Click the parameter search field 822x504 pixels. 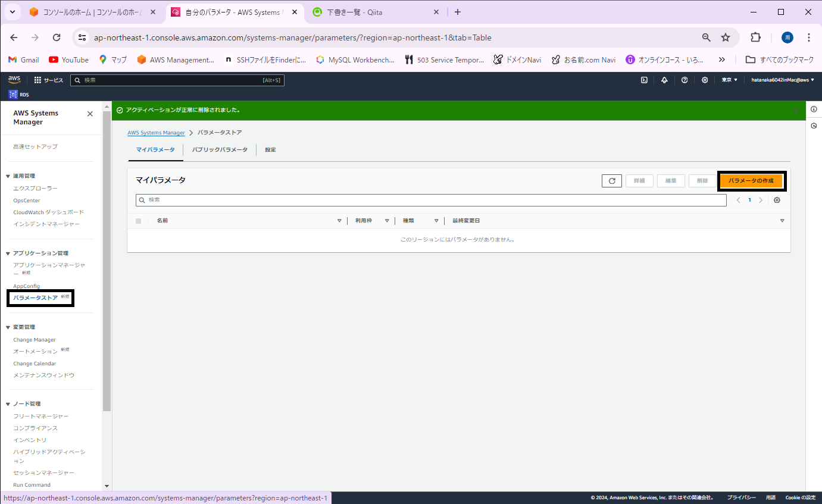coord(431,200)
